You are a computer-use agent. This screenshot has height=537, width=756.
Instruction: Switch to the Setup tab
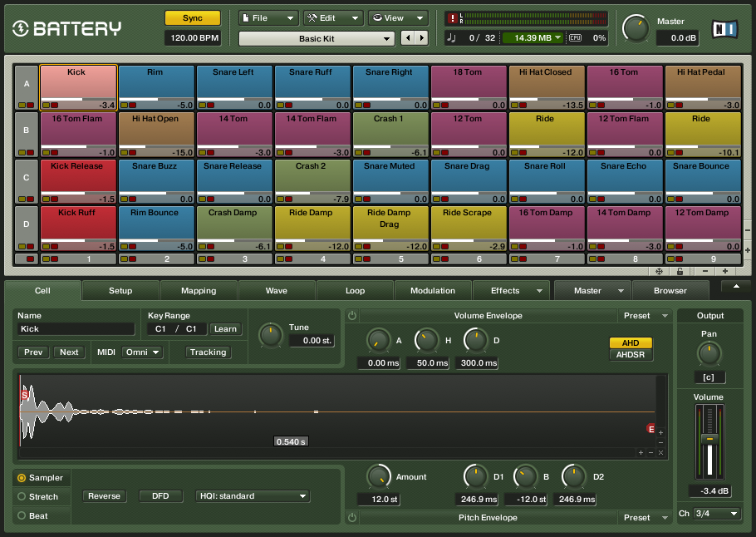pos(120,290)
